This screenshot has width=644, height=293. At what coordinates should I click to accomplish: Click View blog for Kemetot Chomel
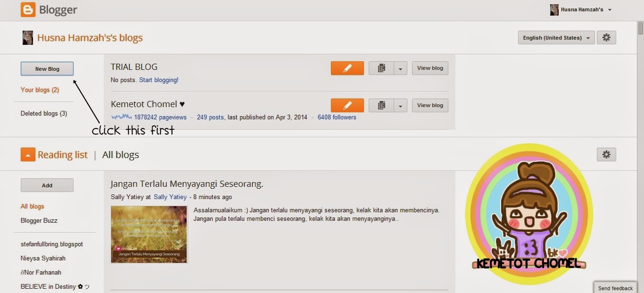click(x=430, y=105)
